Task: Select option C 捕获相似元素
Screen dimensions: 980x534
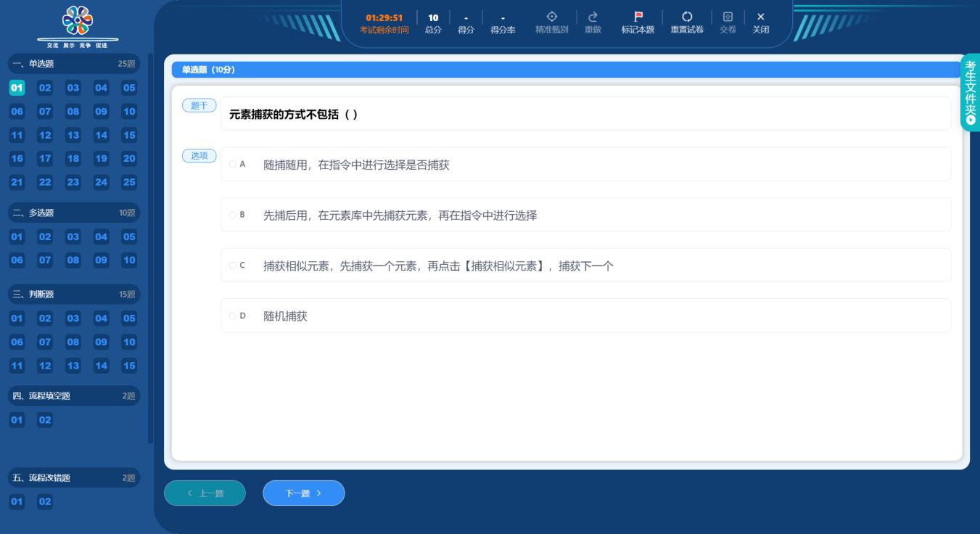Action: (585, 266)
